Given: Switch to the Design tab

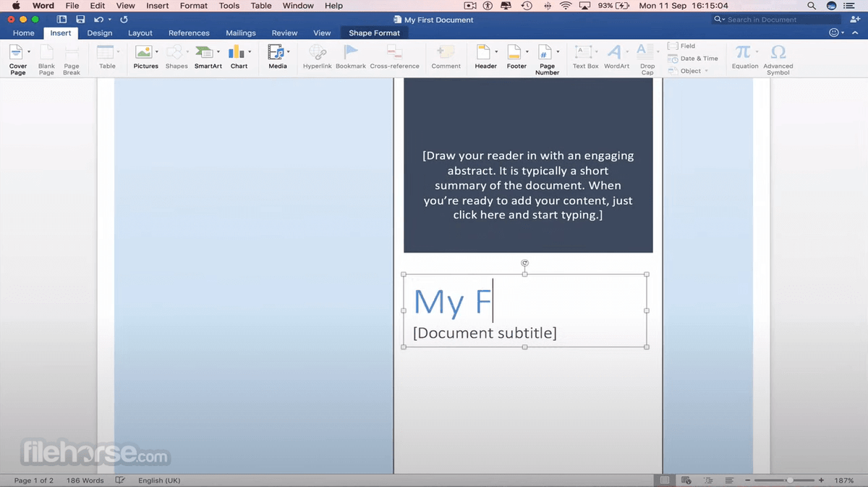Looking at the screenshot, I should pos(100,33).
